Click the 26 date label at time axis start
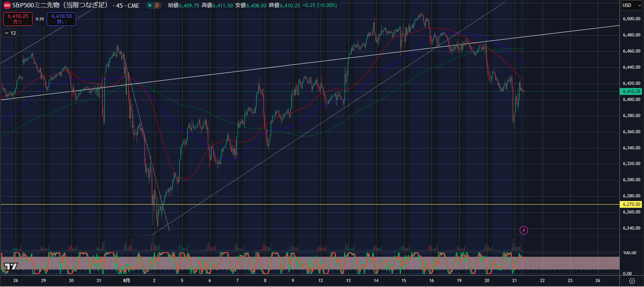Image resolution: width=644 pixels, height=287 pixels. pos(16,281)
